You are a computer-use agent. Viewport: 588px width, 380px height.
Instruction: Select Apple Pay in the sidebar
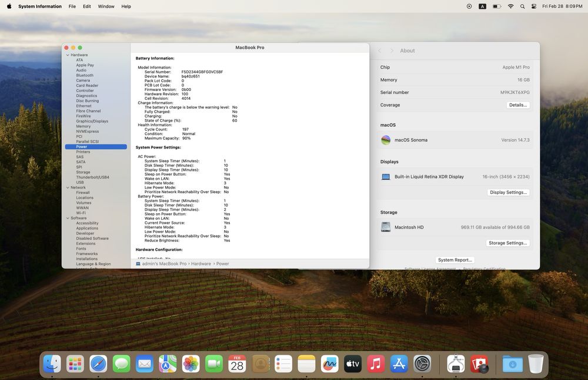tap(85, 65)
